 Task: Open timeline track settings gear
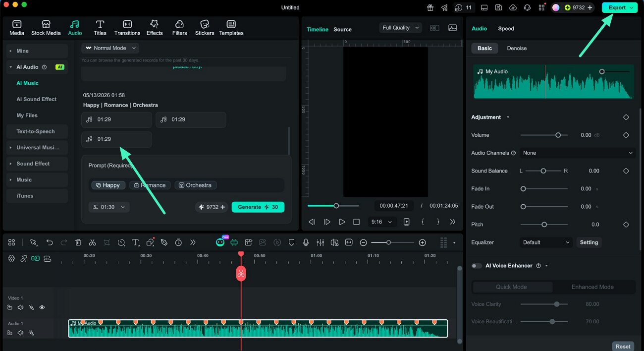11,258
